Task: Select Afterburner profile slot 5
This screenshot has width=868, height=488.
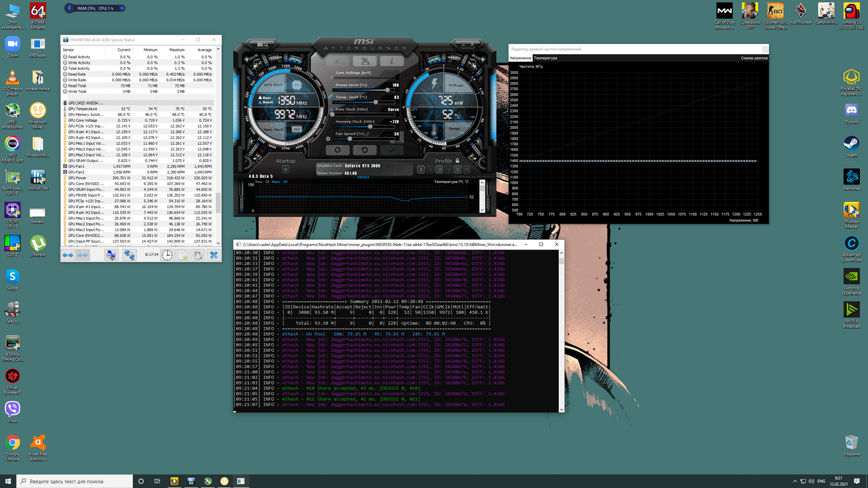Action: click(458, 169)
